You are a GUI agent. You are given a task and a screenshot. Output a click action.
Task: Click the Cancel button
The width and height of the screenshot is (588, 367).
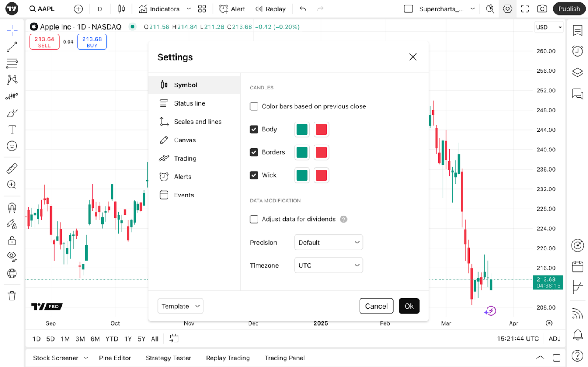[376, 306]
